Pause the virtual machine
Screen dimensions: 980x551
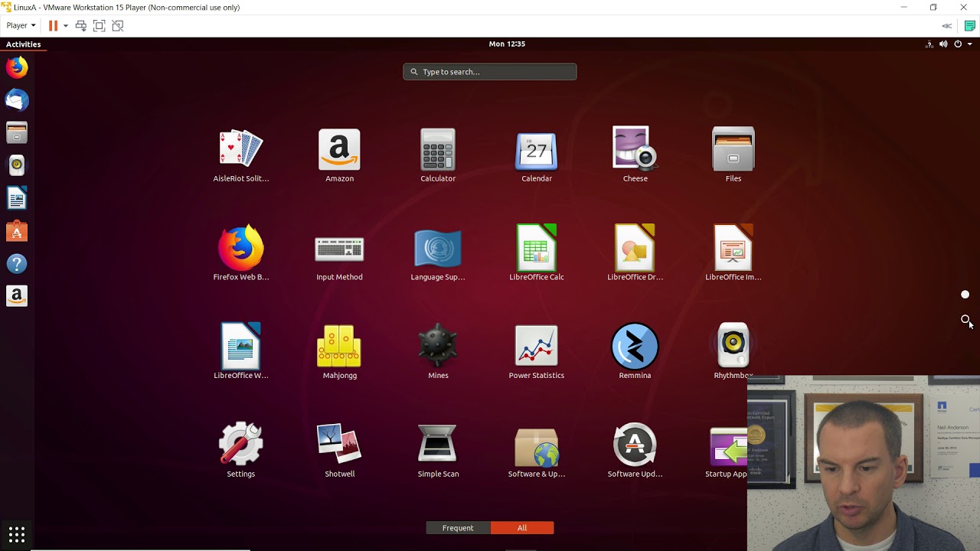click(53, 25)
